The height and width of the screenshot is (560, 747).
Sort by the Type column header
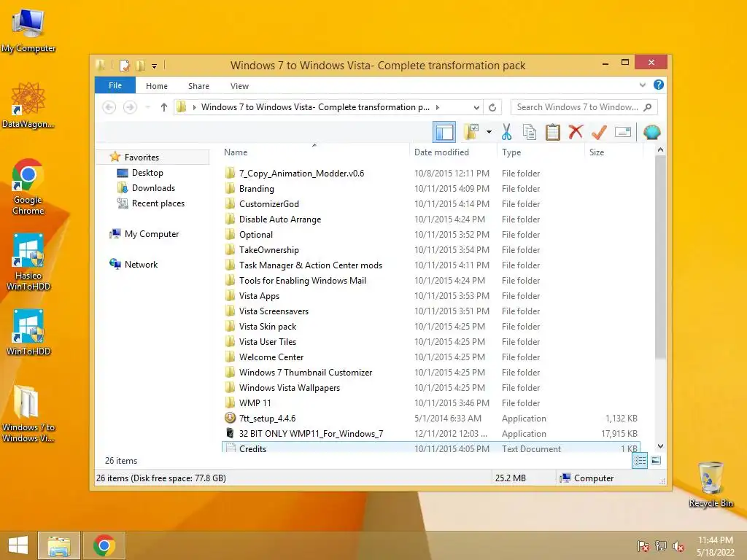[541, 152]
